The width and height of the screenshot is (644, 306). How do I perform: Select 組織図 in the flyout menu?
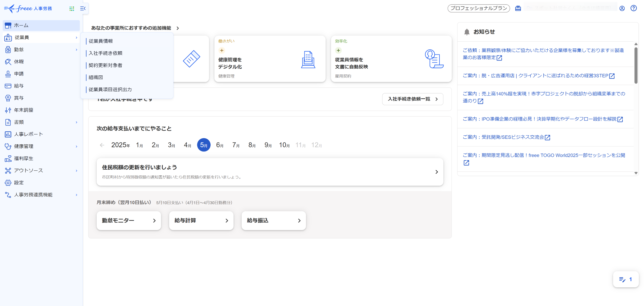tap(96, 77)
